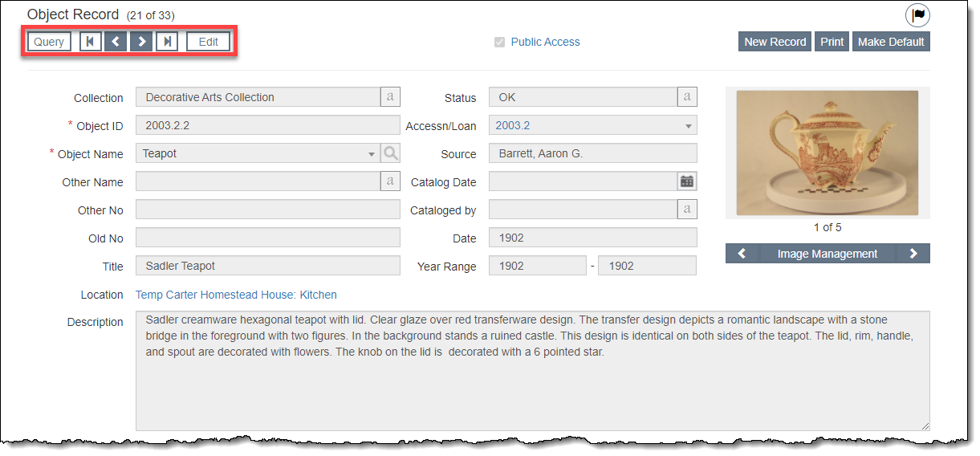Viewport: 980px width, 456px height.
Task: Click the teapot image thumbnail
Action: click(827, 153)
